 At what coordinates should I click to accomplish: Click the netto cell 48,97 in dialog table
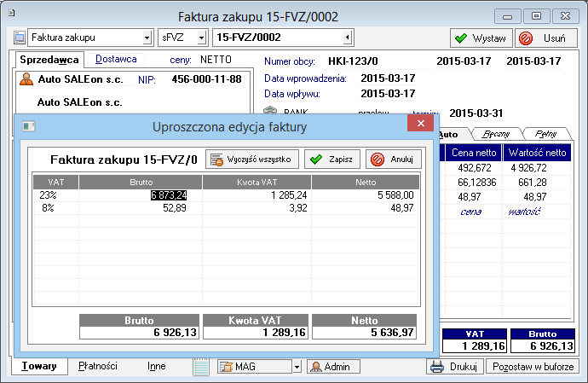(x=366, y=208)
